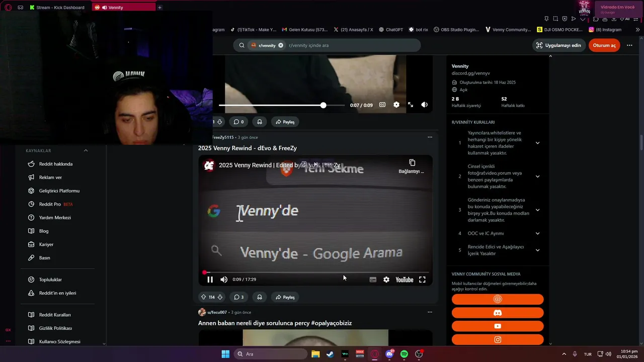Open the website social media button
This screenshot has width=644, height=362.
(498, 299)
